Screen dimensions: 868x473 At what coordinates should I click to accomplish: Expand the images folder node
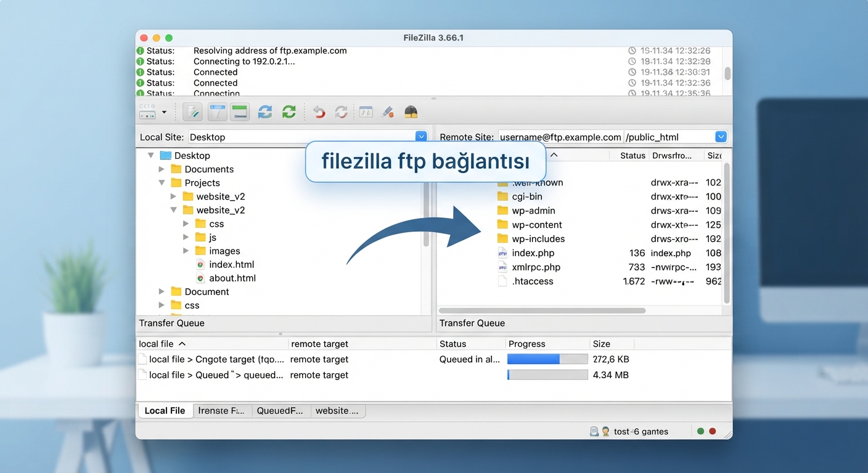coord(186,251)
